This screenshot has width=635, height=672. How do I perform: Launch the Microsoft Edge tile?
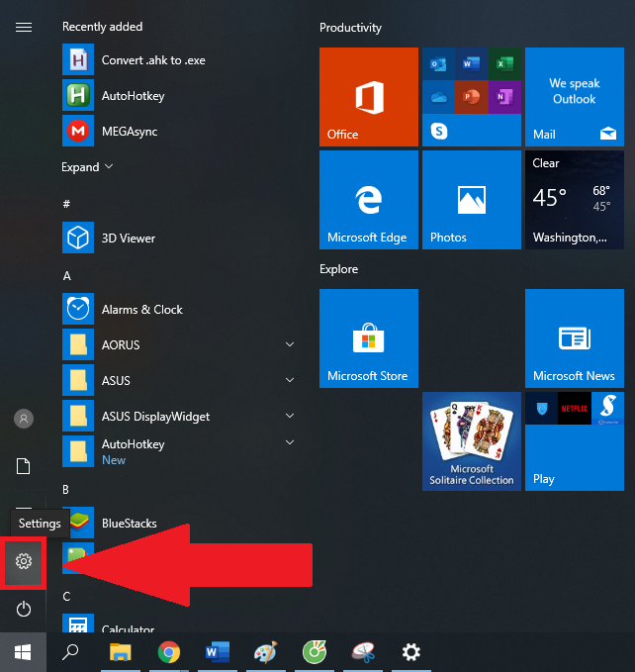[x=368, y=200]
